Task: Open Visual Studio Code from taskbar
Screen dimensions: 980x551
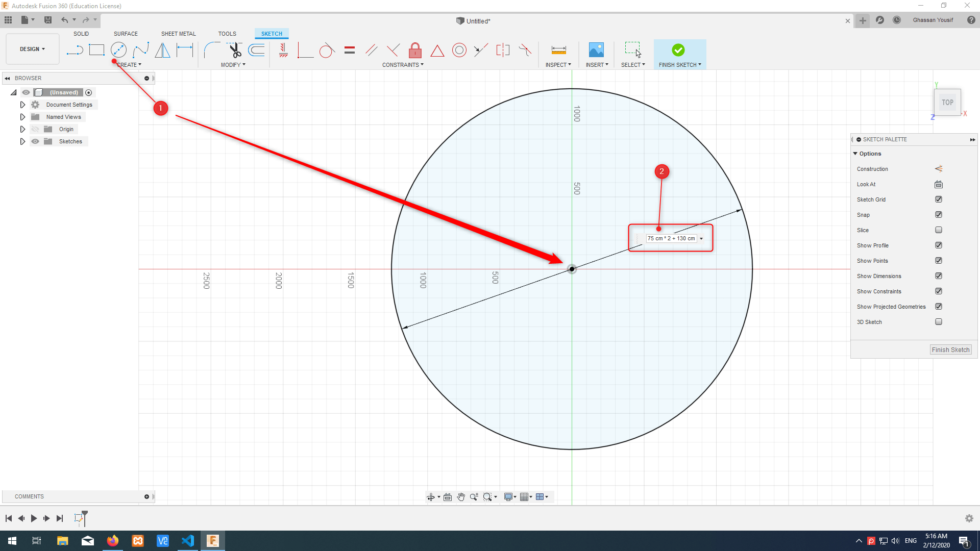Action: tap(188, 541)
